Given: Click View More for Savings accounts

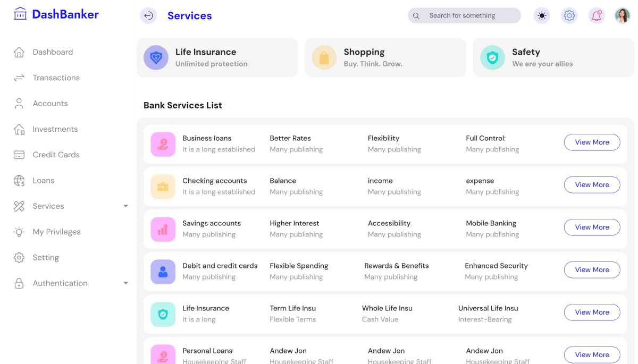Looking at the screenshot, I should [592, 227].
